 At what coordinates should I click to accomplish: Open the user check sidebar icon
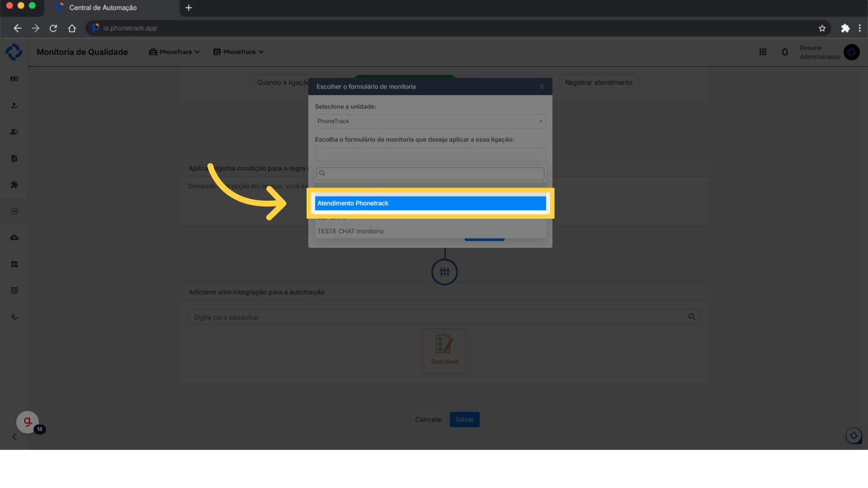click(x=14, y=105)
